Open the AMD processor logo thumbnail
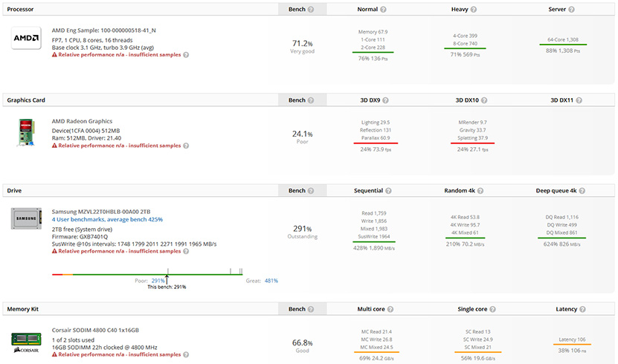 pos(26,38)
